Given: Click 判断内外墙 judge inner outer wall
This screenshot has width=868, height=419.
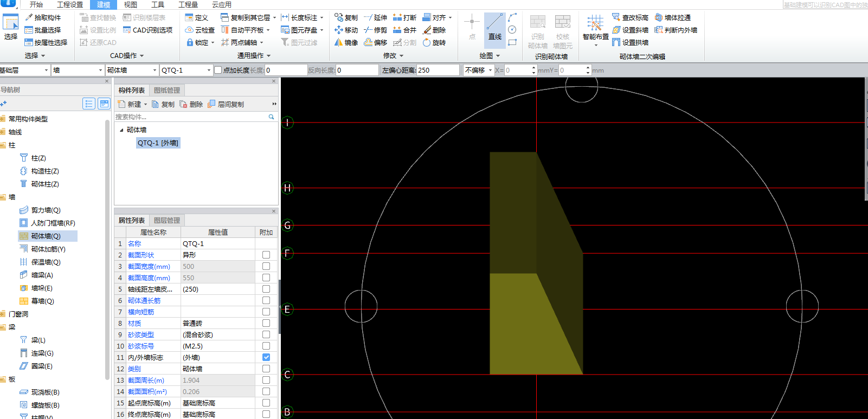Looking at the screenshot, I should click(x=676, y=30).
